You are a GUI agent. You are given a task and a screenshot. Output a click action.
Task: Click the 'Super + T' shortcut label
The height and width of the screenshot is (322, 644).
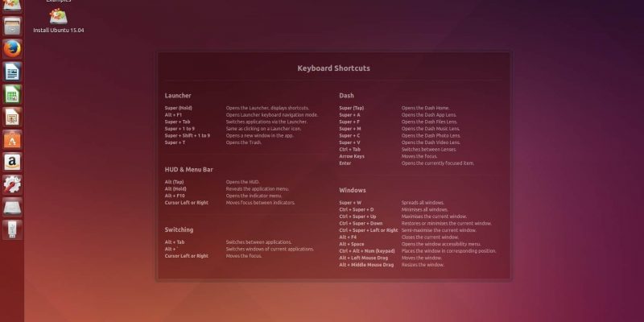click(175, 142)
